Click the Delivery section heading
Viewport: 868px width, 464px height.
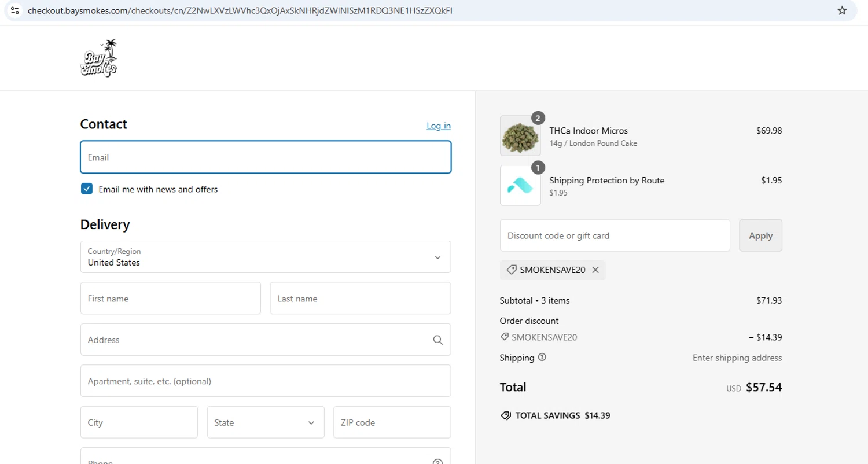coord(105,224)
